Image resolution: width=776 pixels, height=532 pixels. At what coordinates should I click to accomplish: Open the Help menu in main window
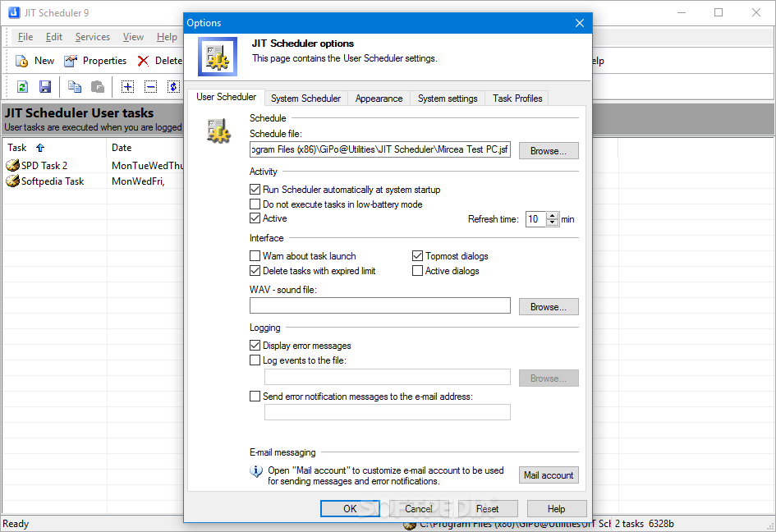click(x=167, y=37)
